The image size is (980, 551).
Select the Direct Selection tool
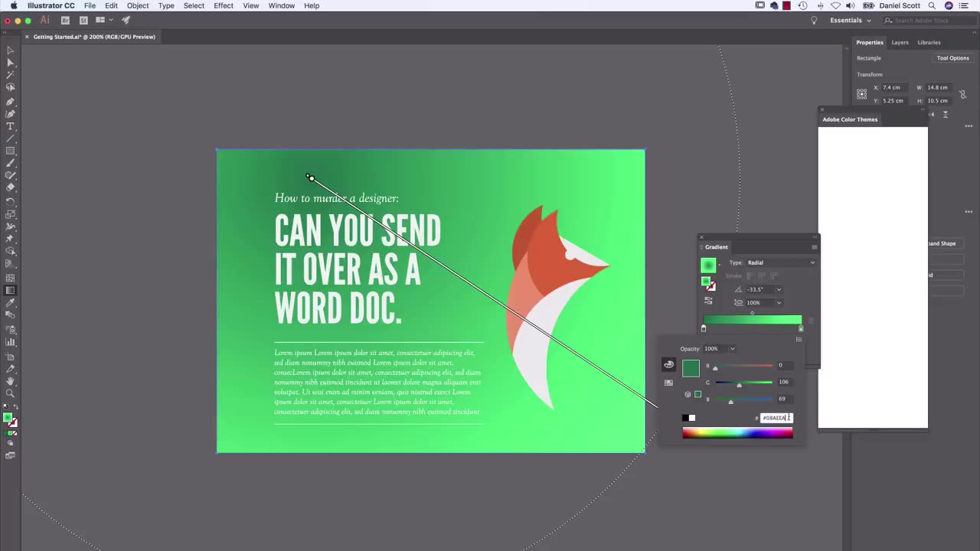point(10,64)
